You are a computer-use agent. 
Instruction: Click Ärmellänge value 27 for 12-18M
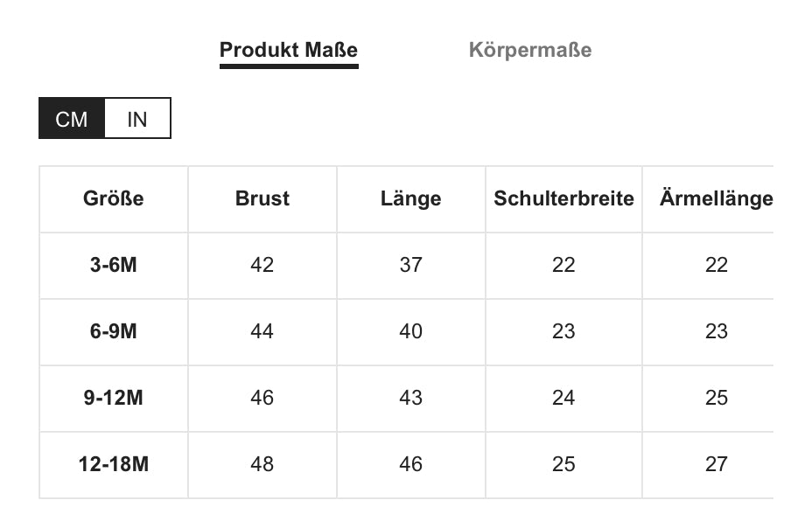(716, 464)
